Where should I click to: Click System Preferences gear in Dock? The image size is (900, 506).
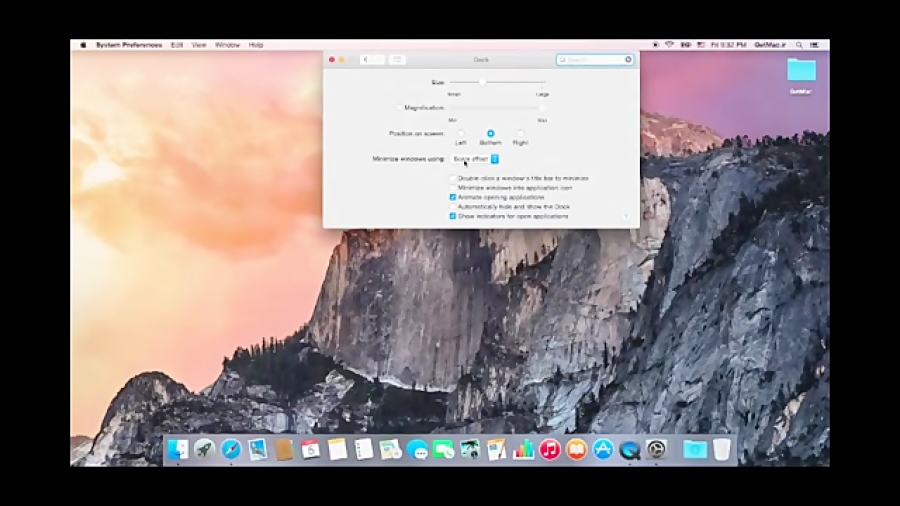pyautogui.click(x=657, y=449)
